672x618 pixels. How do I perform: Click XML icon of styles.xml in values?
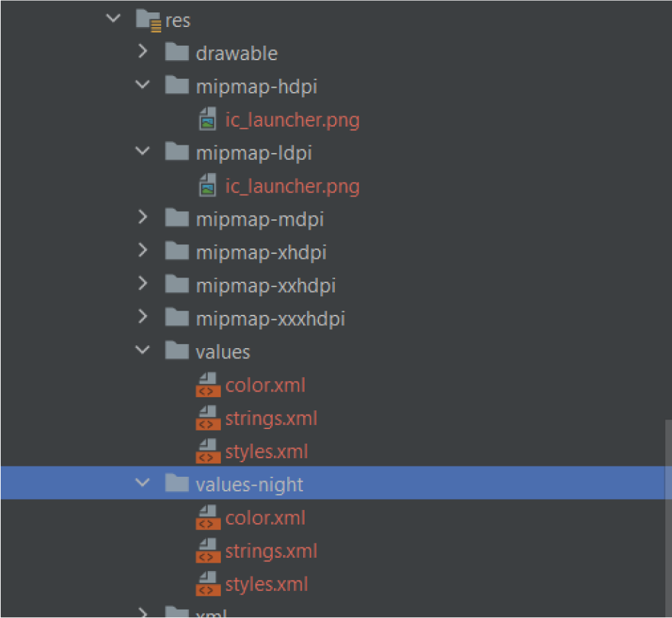pos(208,451)
